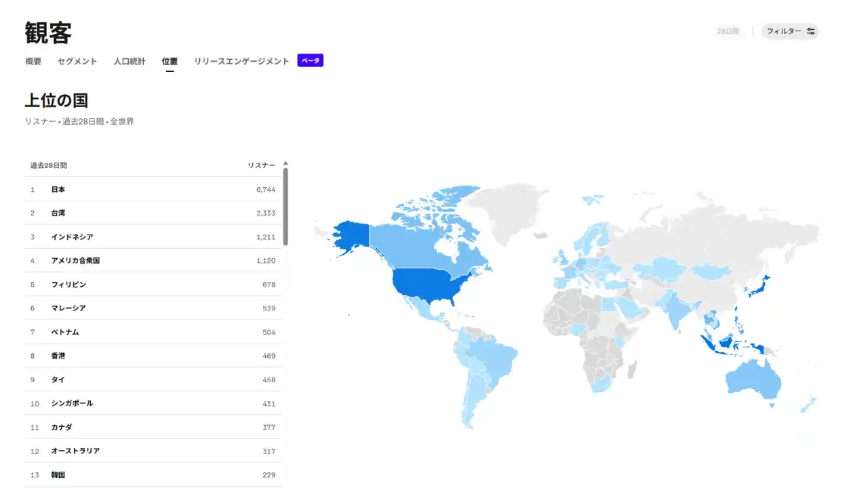Select the 日本 row in the table
Image resolution: width=868 pixels, height=488 pixels.
tap(153, 190)
